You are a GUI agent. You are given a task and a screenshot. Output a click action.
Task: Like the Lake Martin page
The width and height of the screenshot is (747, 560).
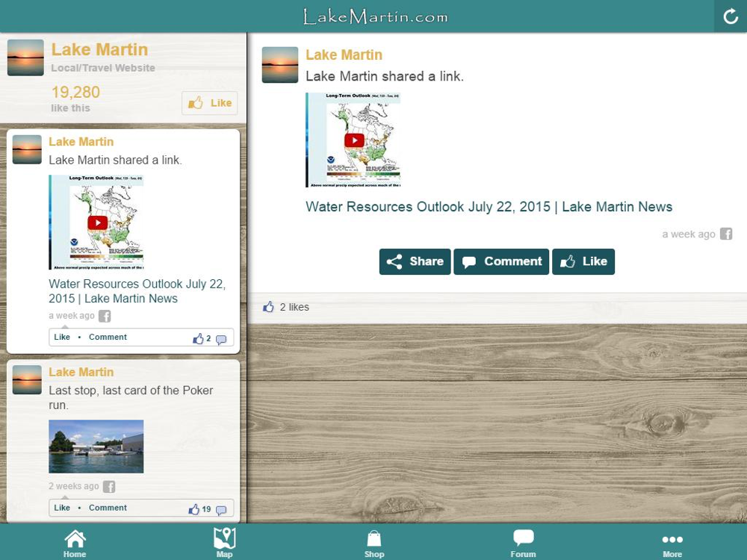[210, 103]
